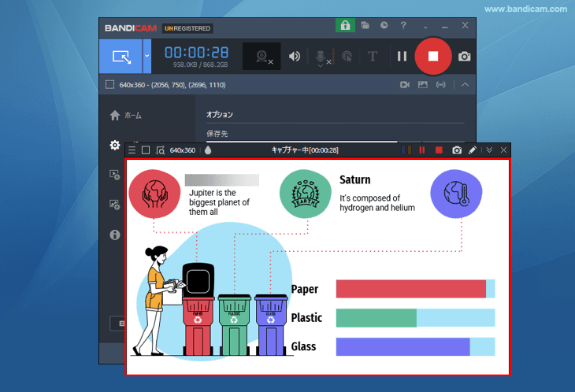575x392 pixels.
Task: Open the screen recording mode dropdown arrow
Action: click(x=147, y=56)
